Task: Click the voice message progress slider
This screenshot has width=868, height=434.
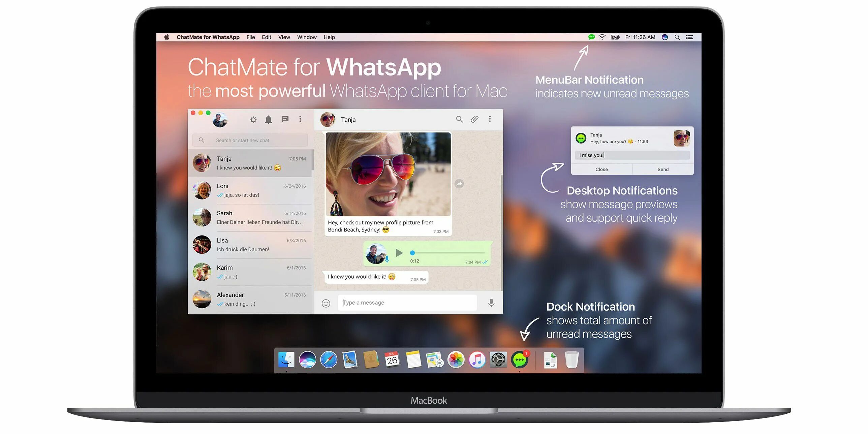Action: [x=448, y=253]
